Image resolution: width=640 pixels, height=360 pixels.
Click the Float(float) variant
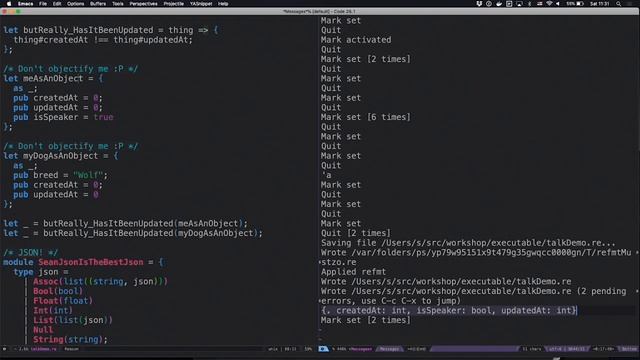point(63,301)
